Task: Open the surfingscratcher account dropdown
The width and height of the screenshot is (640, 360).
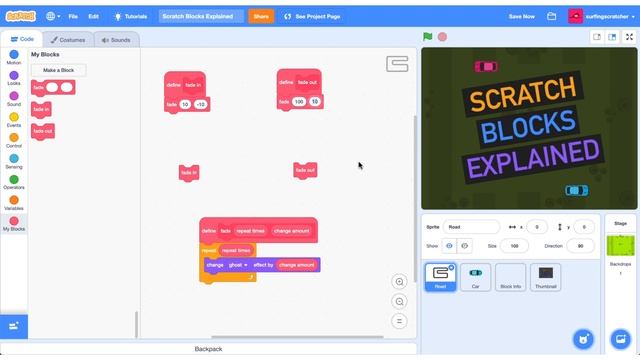Action: pyautogui.click(x=602, y=16)
